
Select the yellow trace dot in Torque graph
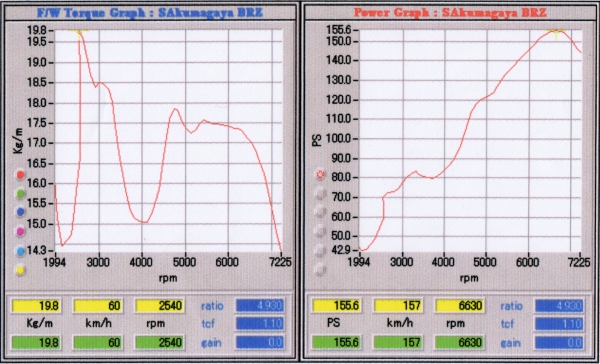20,270
